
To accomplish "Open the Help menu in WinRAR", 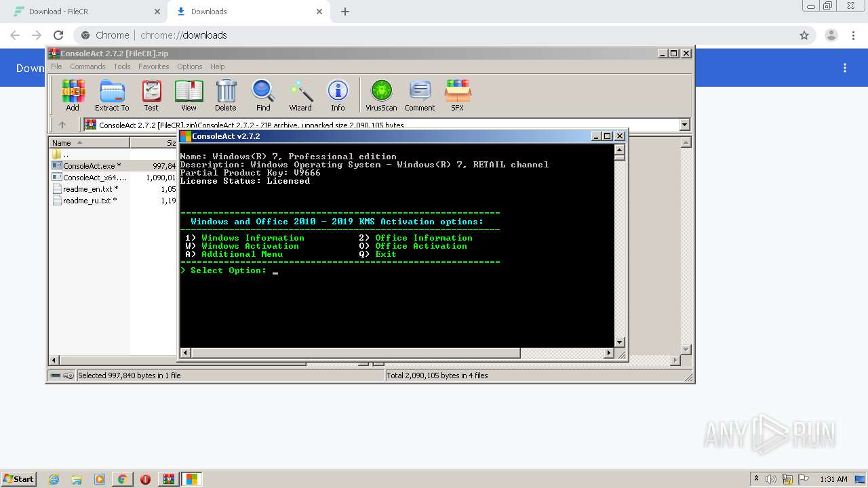I will [217, 66].
